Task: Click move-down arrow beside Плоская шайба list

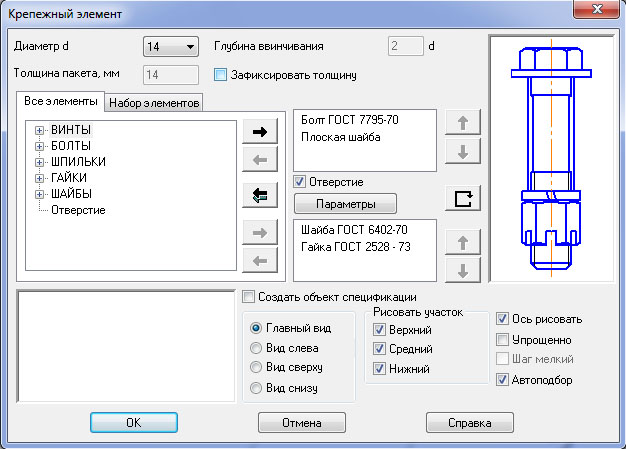Action: click(x=463, y=151)
